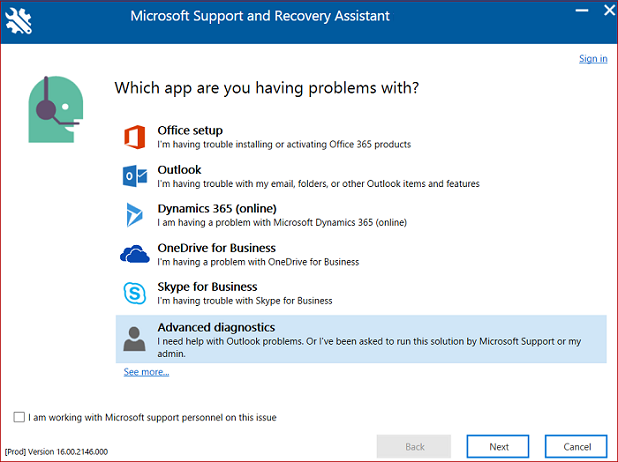Click 'problem with OneDrive for Business' description
The width and height of the screenshot is (618, 462).
coord(258,262)
